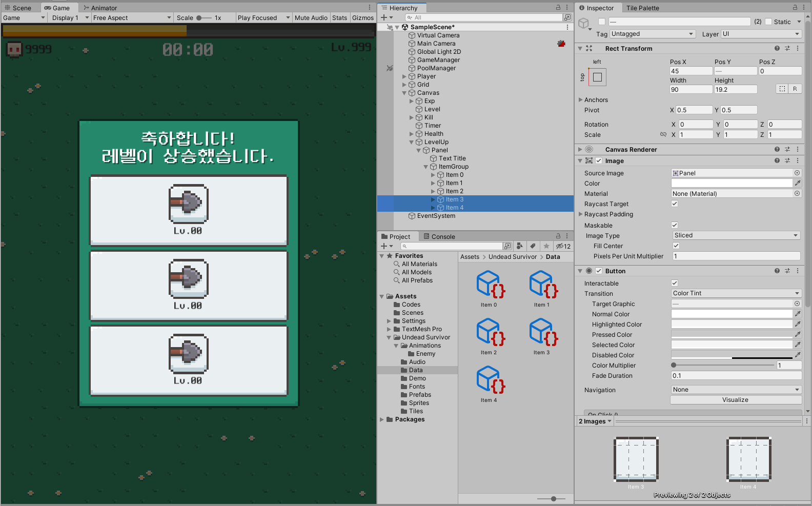
Task: Expand Raycast Padding foldout
Action: tap(581, 214)
